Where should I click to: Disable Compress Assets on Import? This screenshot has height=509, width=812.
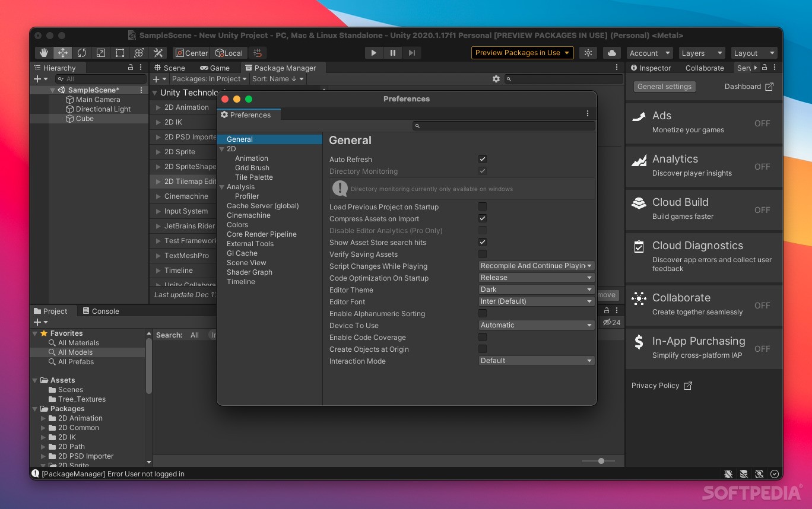(x=483, y=218)
